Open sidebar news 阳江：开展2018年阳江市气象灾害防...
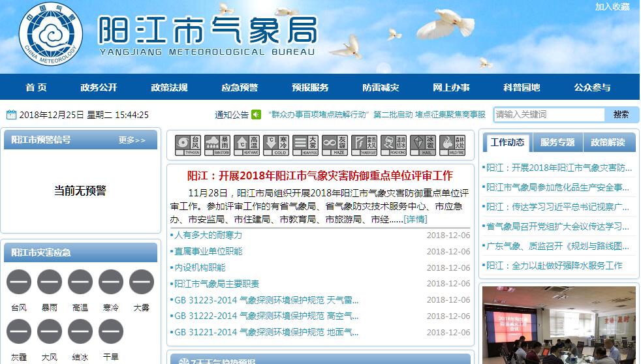641x364 pixels. pyautogui.click(x=559, y=168)
